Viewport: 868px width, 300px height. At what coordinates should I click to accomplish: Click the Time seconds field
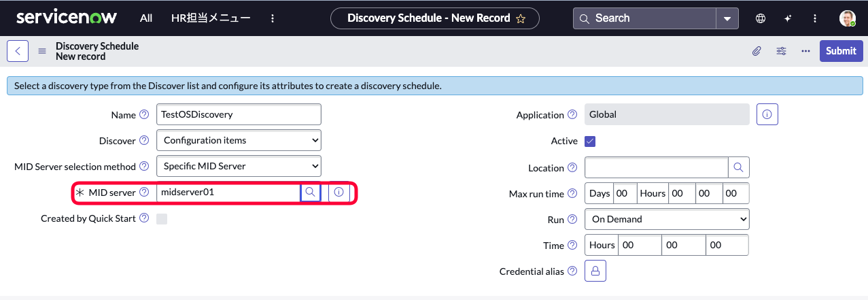(x=727, y=245)
